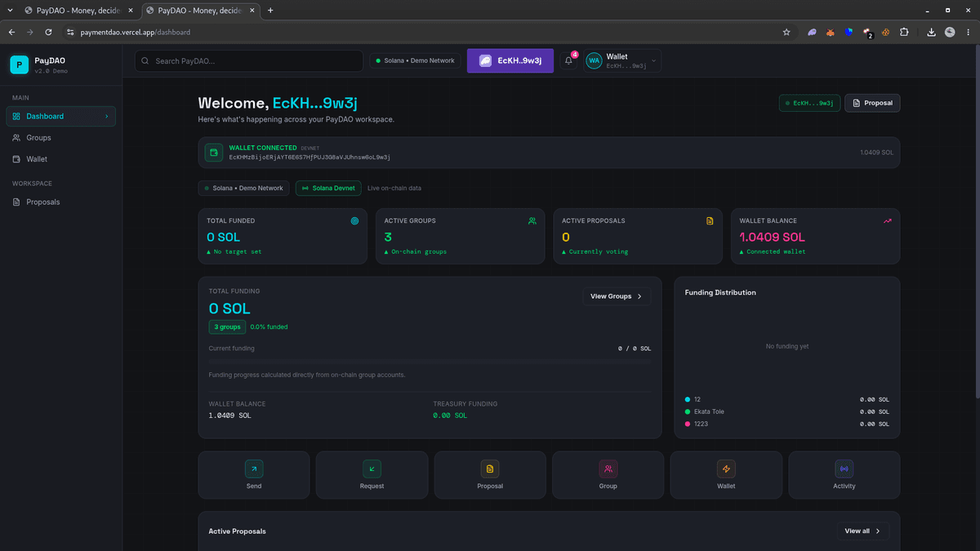Click the Solana Demo Network status pill in header
Viewport: 980px width, 551px height.
click(x=415, y=60)
